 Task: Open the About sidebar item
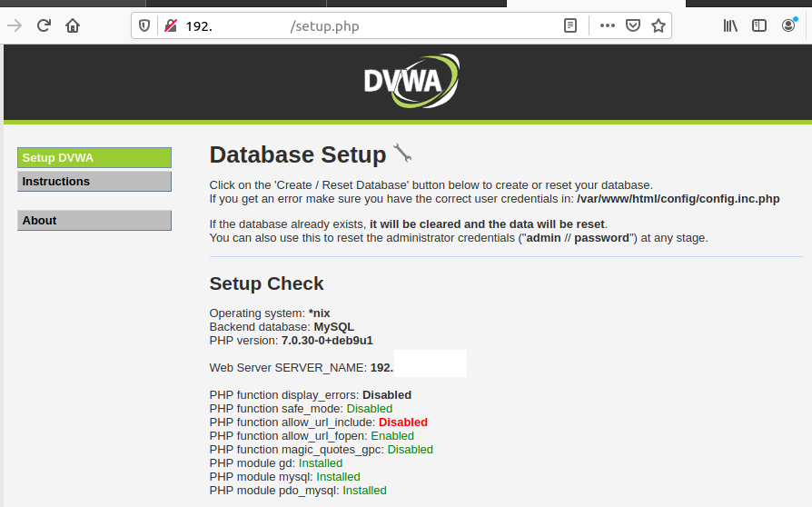coord(94,220)
